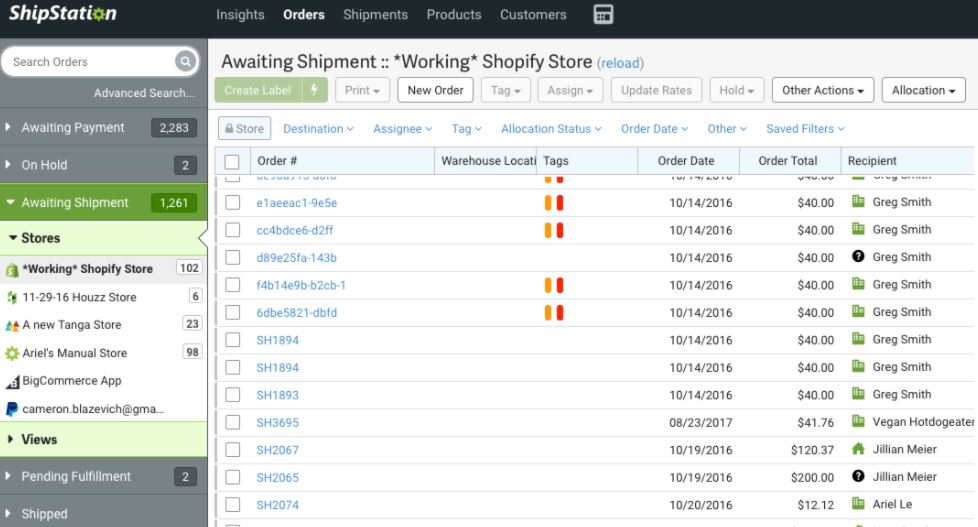
Task: Click the building icon in the e1aeeac1-9e5e row
Action: click(858, 201)
